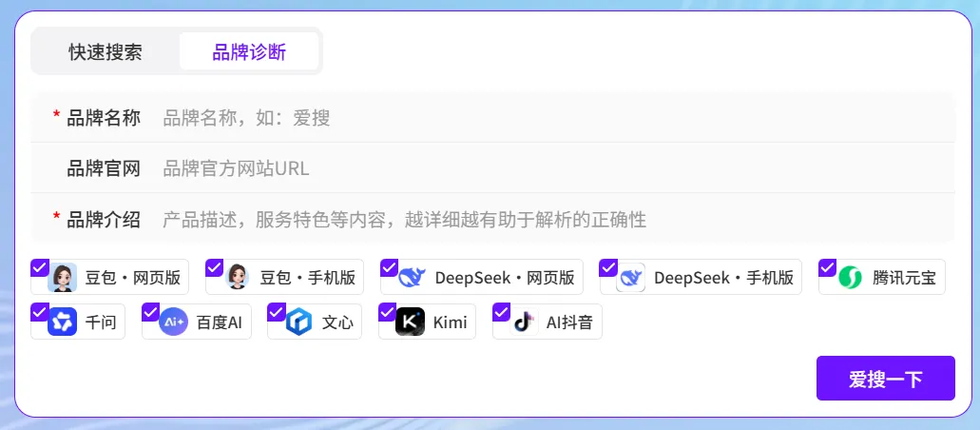Focus the 品牌名称 input field
Viewport: 980px width, 430px height.
pyautogui.click(x=551, y=118)
